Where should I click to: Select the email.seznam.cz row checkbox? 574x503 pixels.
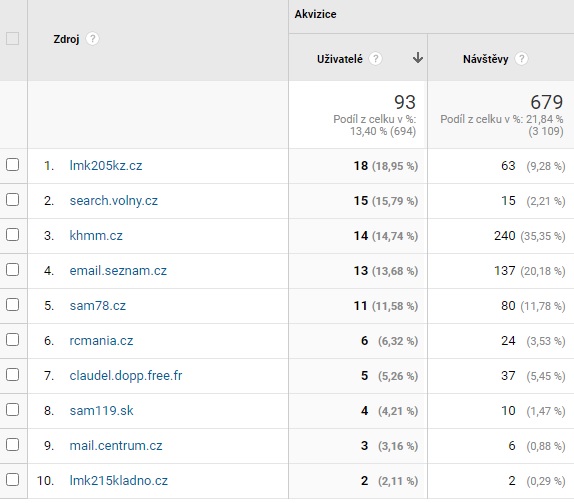(12, 270)
